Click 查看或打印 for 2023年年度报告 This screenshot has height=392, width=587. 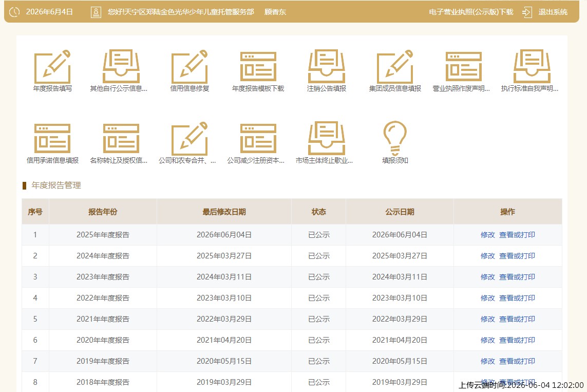[517, 277]
